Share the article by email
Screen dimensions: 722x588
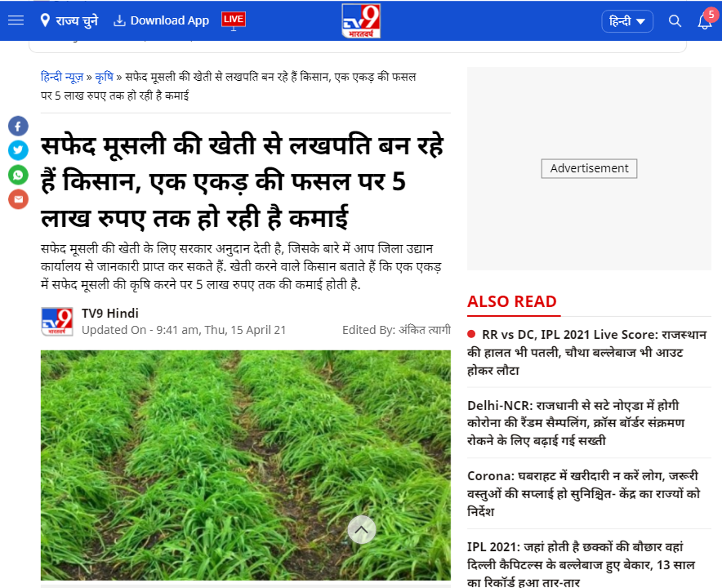tap(18, 199)
